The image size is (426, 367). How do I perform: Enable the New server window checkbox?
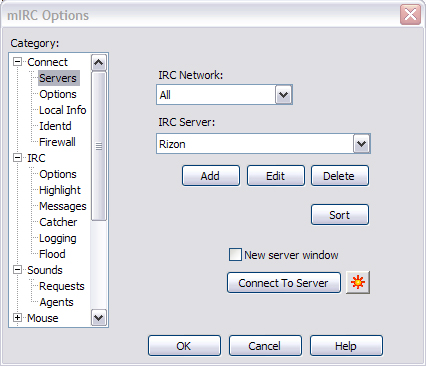tap(235, 255)
